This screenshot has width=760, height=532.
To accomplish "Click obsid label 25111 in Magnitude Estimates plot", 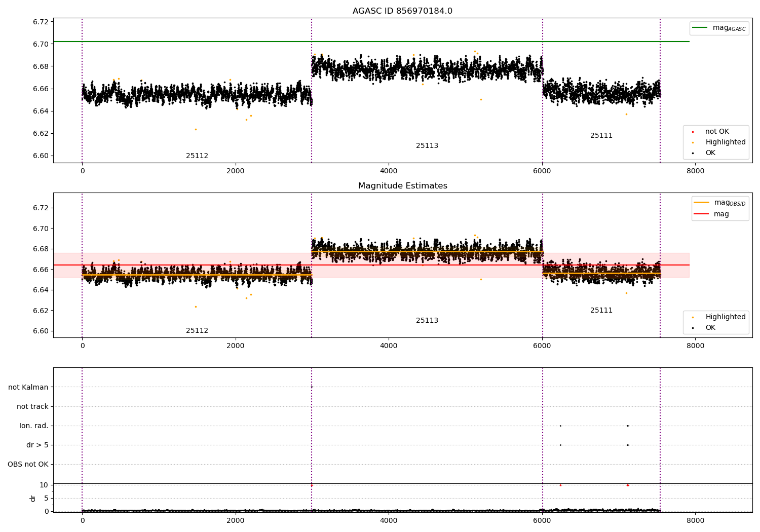I will tap(601, 311).
